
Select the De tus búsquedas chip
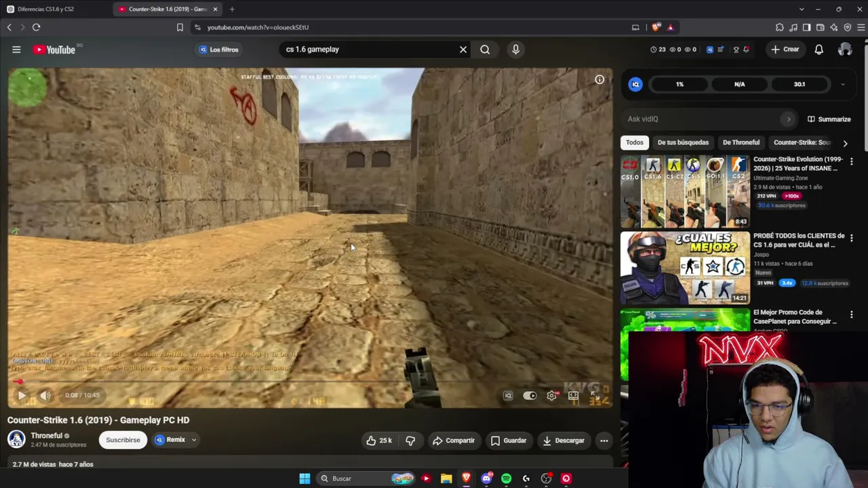click(683, 142)
